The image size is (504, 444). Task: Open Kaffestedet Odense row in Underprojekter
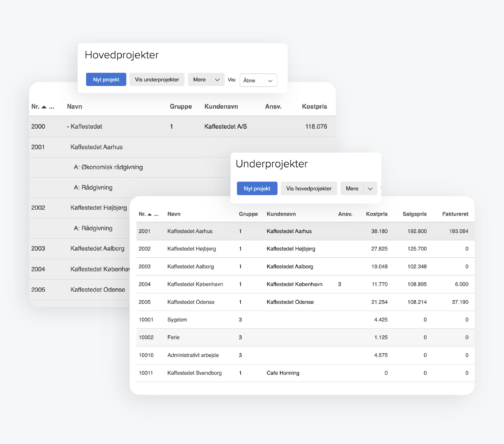pos(305,302)
